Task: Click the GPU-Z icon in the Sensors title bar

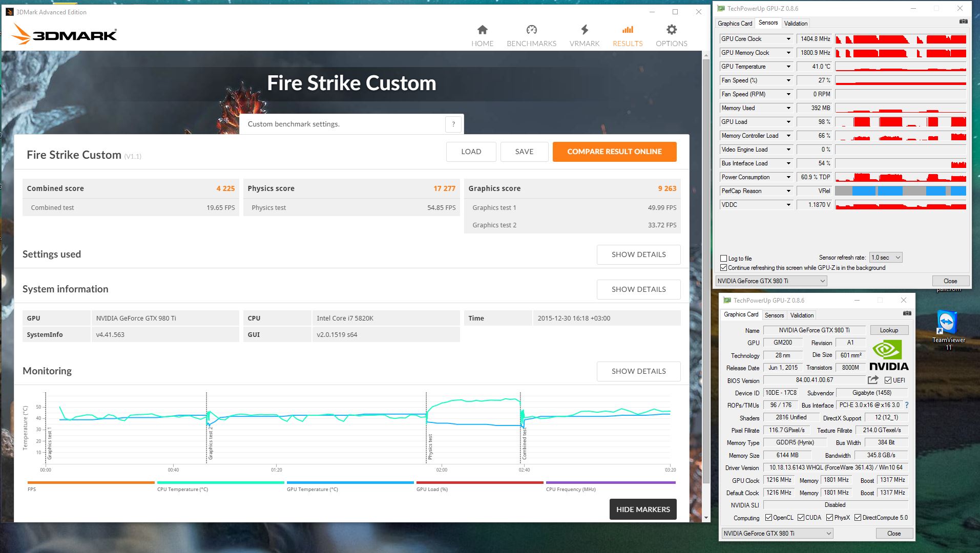Action: coord(721,9)
